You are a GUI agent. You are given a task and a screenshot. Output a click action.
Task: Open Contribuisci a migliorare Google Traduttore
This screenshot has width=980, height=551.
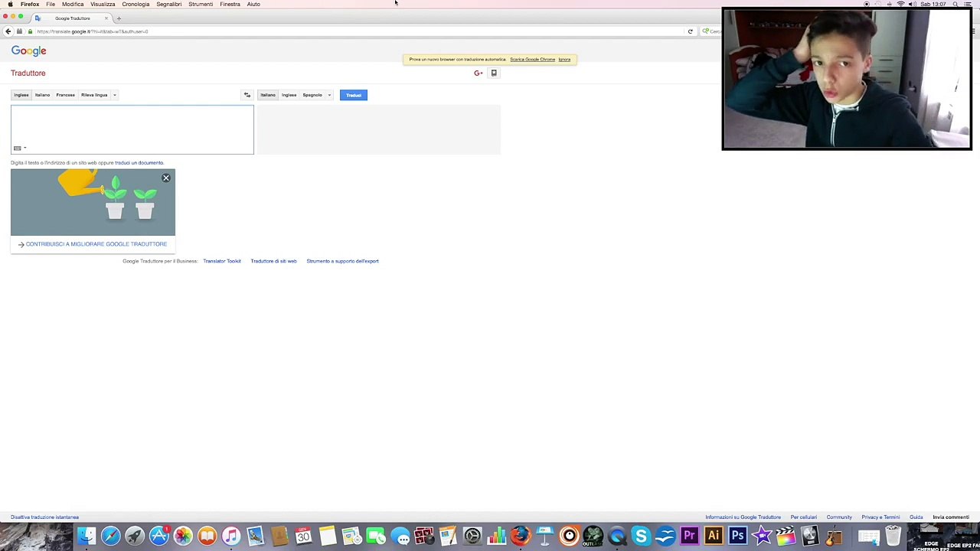click(96, 244)
